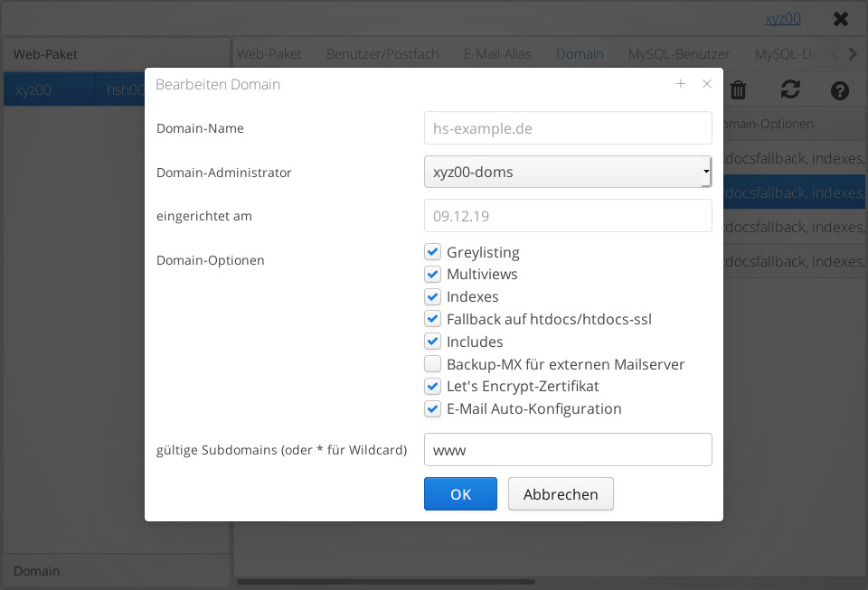868x590 pixels.
Task: Select xyz00 row in Web-Paket list
Action: 74,89
